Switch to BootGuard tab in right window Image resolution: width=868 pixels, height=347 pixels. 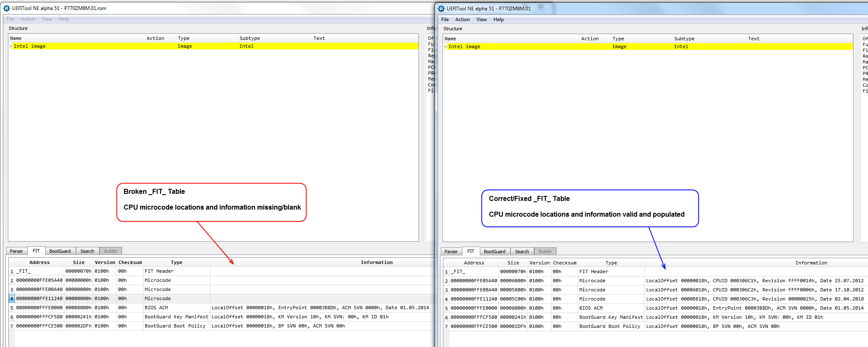tap(494, 252)
